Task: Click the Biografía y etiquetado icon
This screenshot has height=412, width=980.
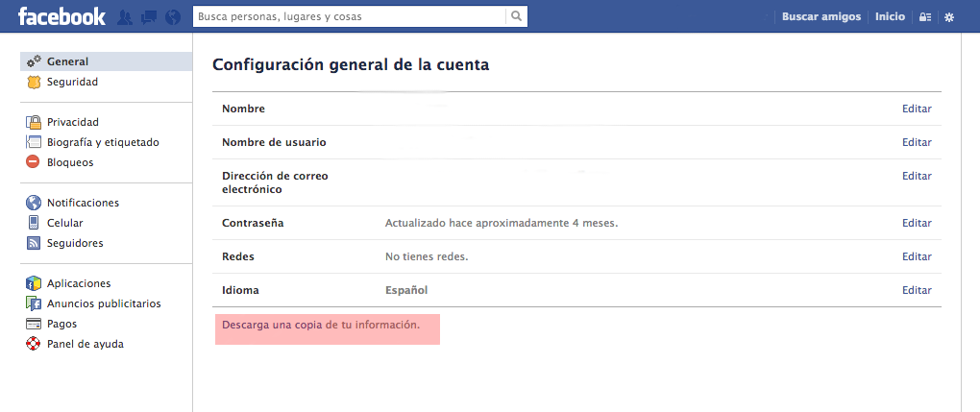Action: (33, 142)
